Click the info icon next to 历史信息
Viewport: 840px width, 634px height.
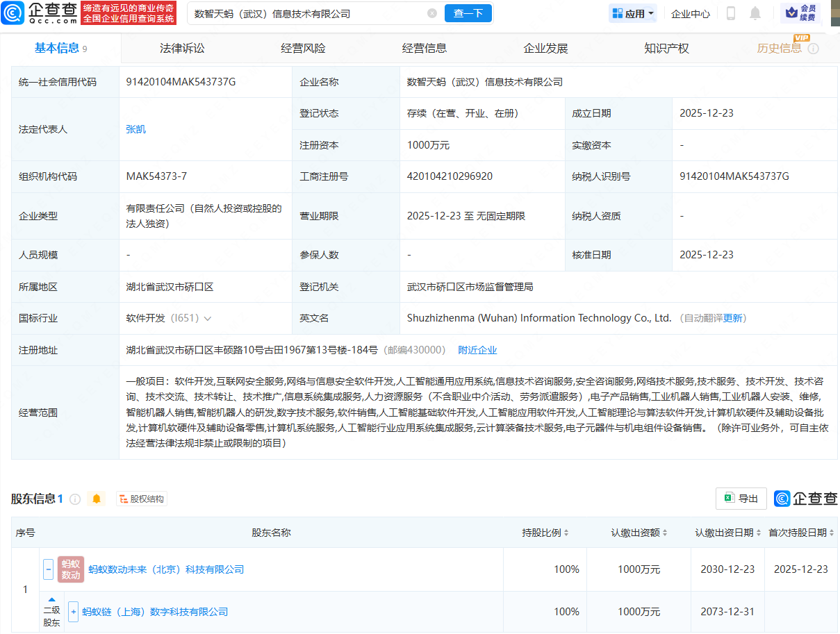pos(814,49)
